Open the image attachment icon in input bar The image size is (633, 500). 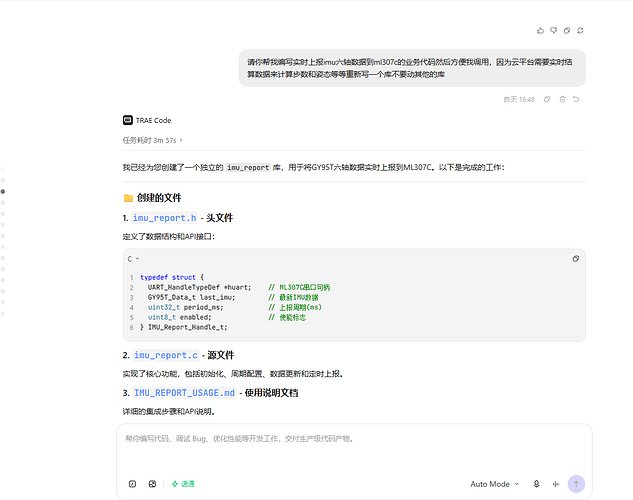[x=152, y=484]
